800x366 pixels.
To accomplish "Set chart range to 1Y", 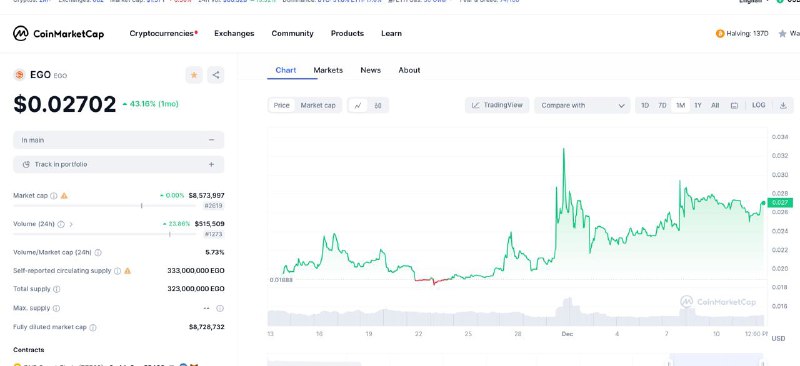I will pyautogui.click(x=698, y=106).
